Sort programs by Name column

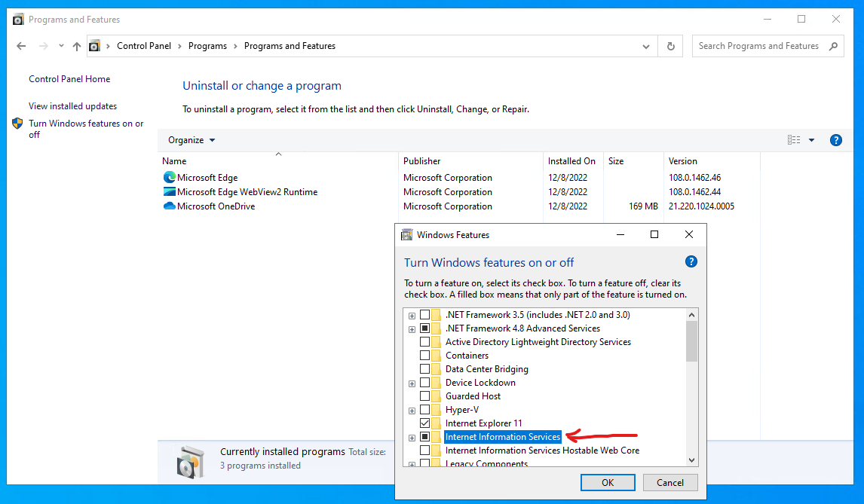click(277, 160)
